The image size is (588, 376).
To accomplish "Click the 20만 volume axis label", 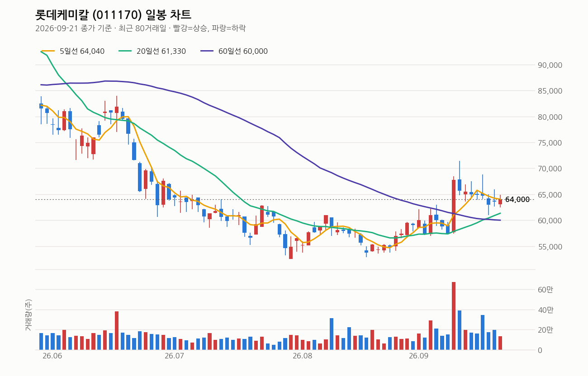I will 545,330.
